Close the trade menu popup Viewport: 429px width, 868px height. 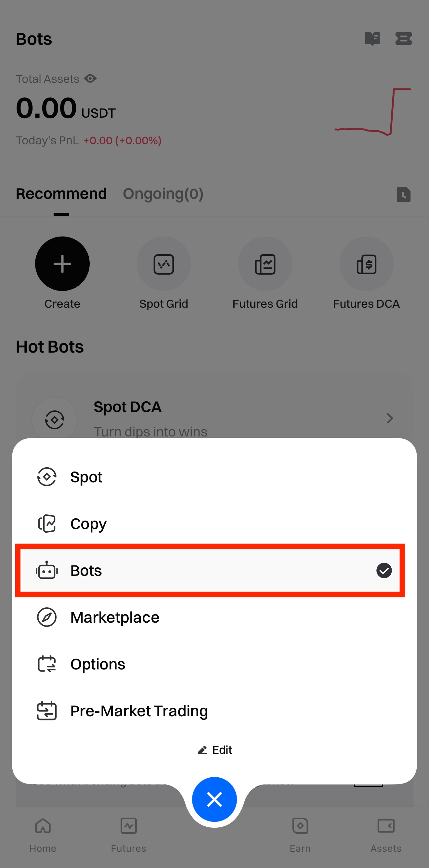coord(214,799)
